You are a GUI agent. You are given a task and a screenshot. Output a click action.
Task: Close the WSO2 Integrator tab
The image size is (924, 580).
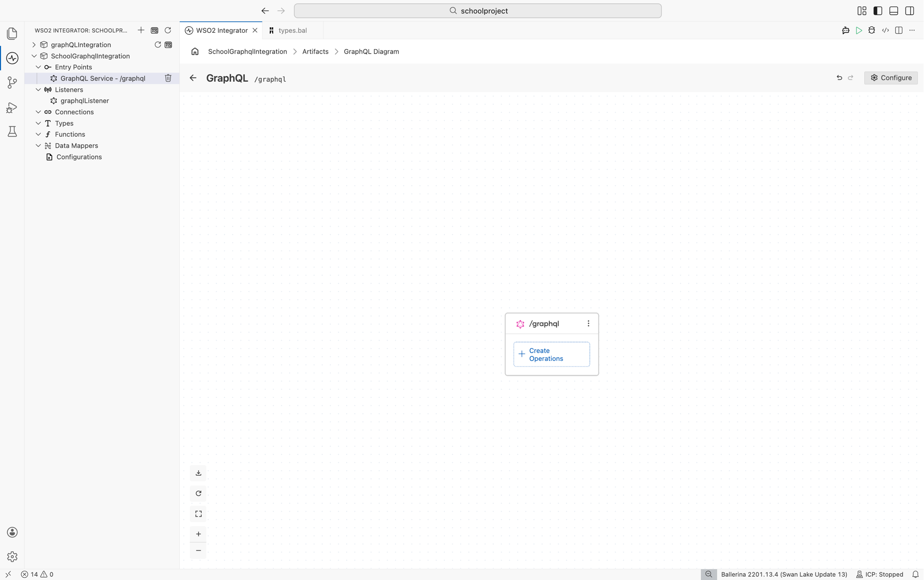click(x=255, y=31)
